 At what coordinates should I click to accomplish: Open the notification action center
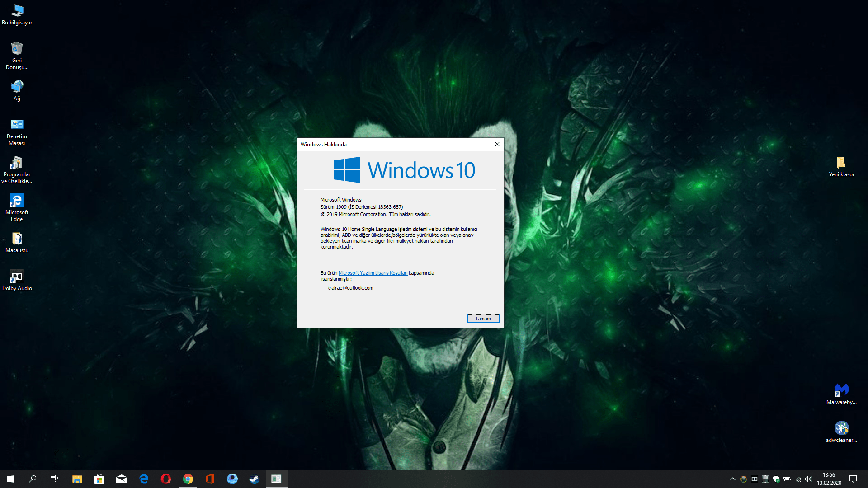pos(853,479)
